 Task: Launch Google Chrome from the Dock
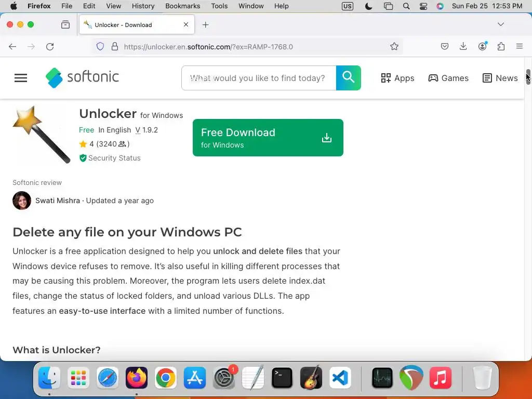click(166, 378)
